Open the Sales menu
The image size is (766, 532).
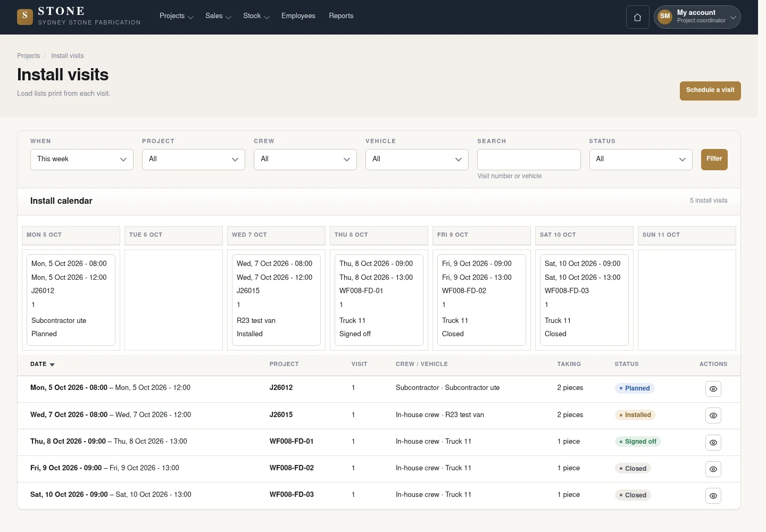tap(218, 16)
